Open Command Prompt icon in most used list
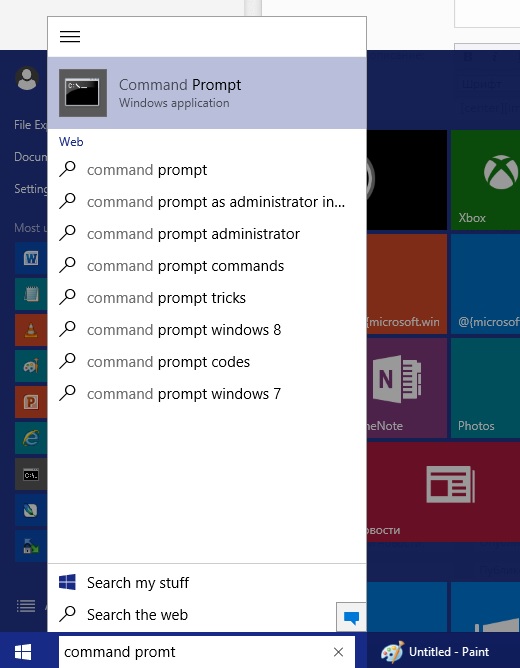The height and width of the screenshot is (668, 520). pyautogui.click(x=31, y=474)
